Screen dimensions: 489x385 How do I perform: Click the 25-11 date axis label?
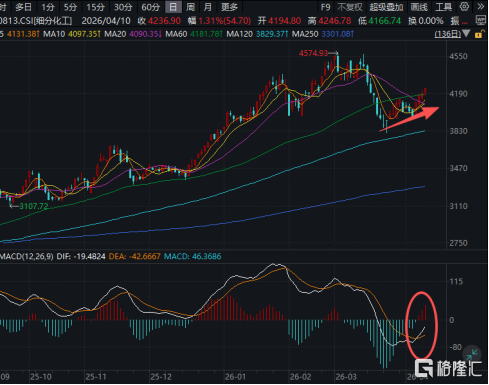click(96, 377)
